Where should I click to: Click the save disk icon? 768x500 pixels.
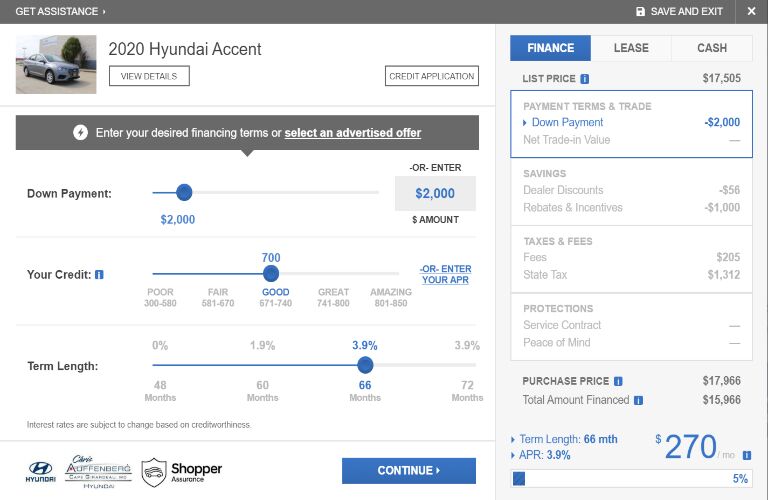tap(640, 11)
